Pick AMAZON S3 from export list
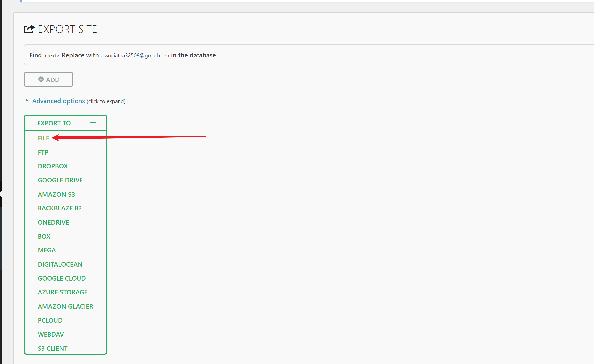 point(56,194)
